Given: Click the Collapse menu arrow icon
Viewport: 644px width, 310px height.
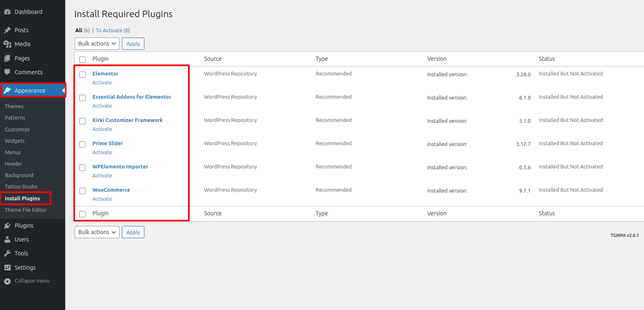Looking at the screenshot, I should click(7, 281).
